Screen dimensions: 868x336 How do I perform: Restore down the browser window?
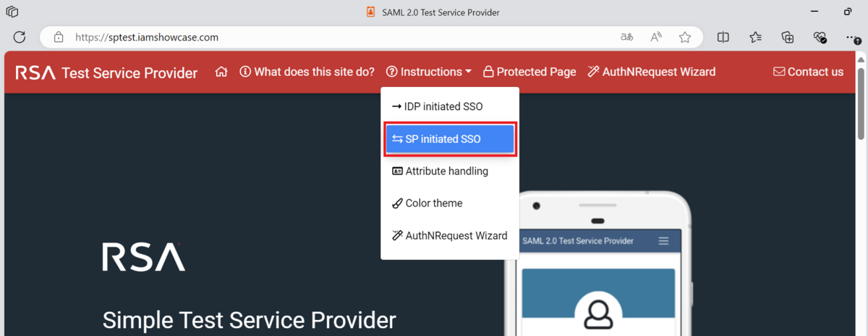848,12
